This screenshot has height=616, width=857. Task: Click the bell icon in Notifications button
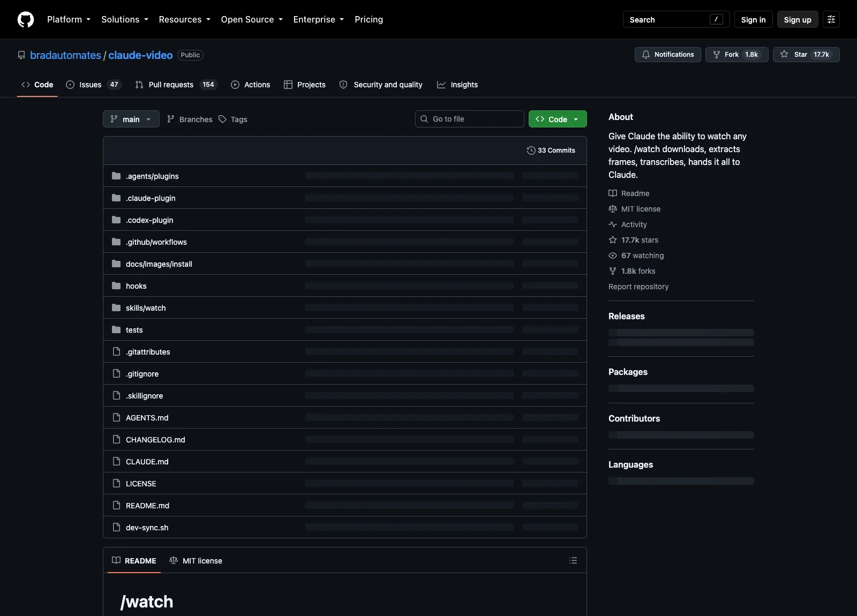point(646,55)
